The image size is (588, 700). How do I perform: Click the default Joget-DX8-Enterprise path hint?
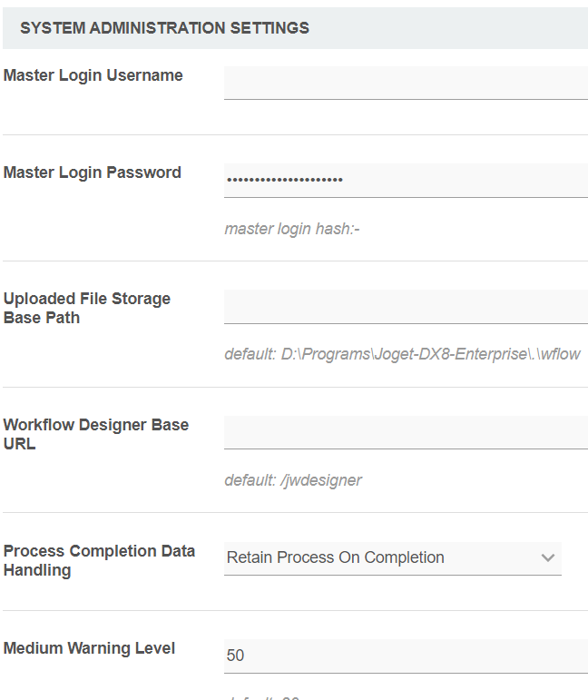402,354
